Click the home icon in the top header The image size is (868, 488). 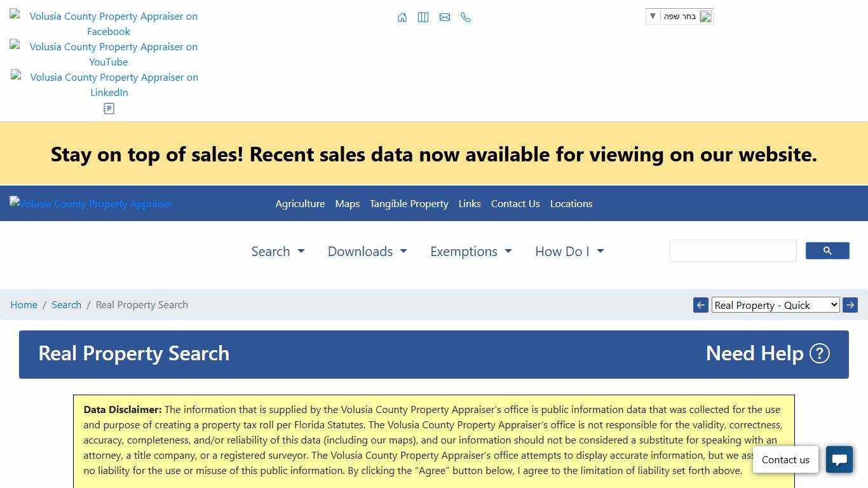[402, 17]
